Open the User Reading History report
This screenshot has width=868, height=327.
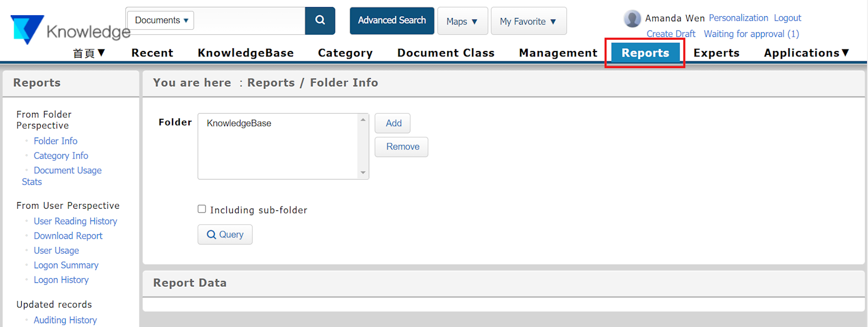tap(75, 221)
